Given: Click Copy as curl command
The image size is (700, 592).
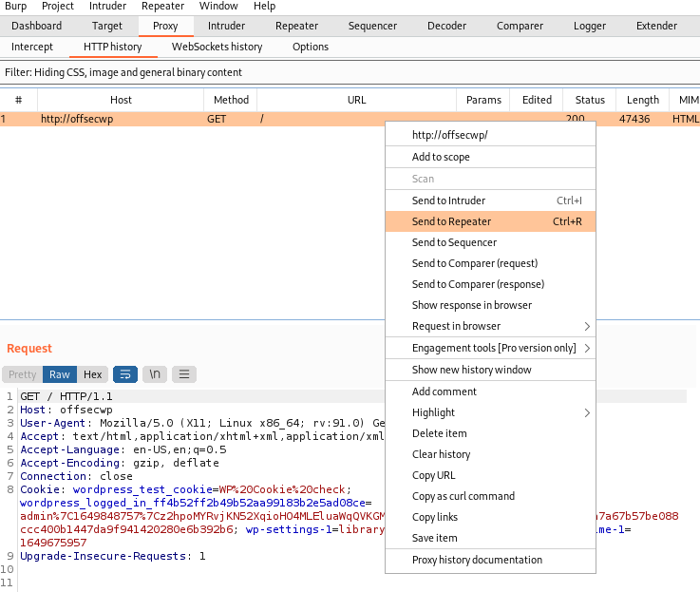Looking at the screenshot, I should [x=464, y=496].
